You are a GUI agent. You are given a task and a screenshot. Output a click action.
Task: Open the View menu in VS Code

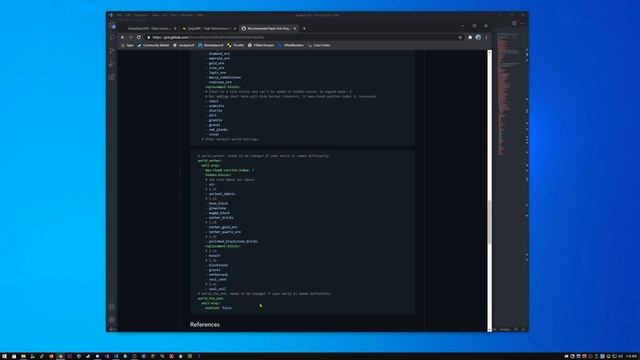coord(155,15)
